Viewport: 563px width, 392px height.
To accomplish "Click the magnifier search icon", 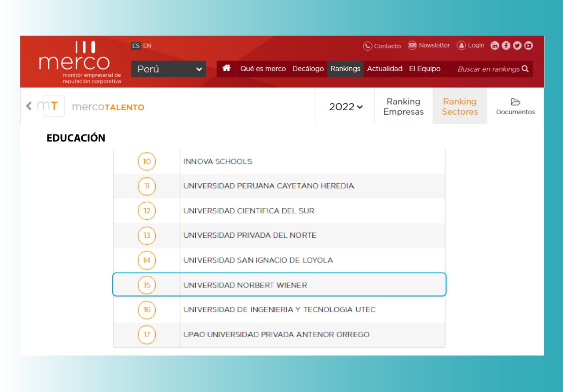I will click(525, 69).
